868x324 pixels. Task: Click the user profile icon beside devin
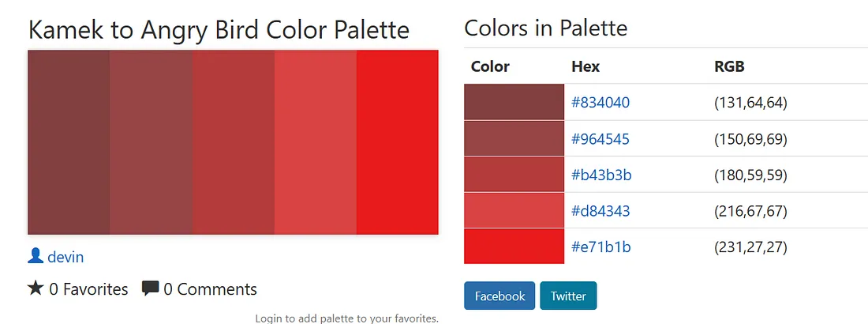coord(36,256)
